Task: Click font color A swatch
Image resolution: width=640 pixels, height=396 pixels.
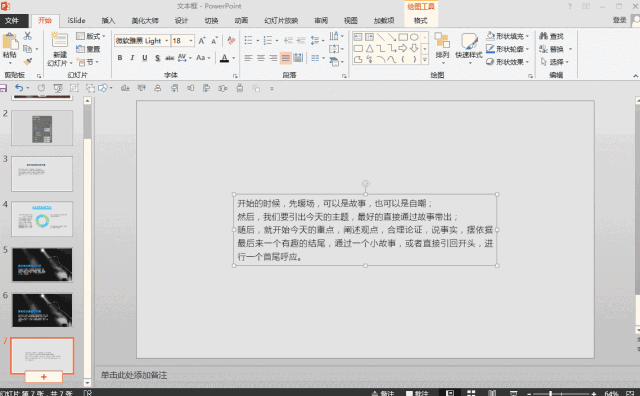Action: [224, 58]
